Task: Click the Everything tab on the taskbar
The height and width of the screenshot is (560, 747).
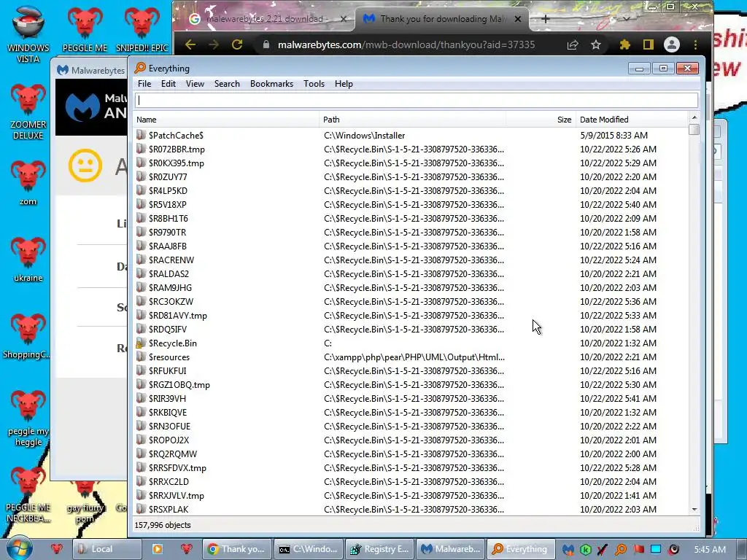Action: pos(521,549)
